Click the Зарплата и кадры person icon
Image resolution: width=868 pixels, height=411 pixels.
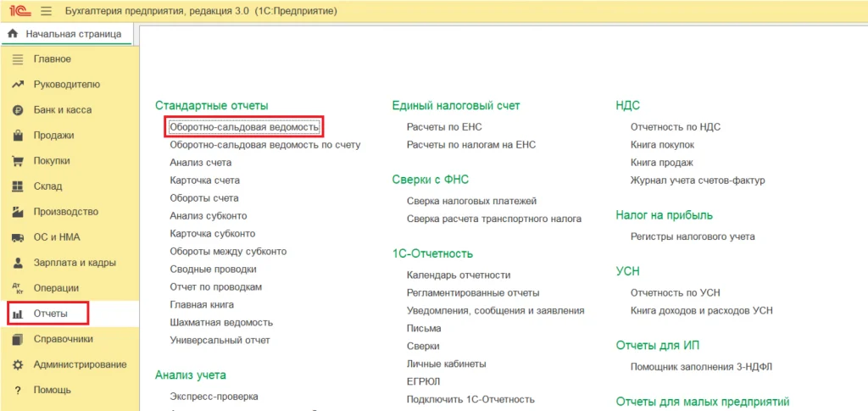point(17,263)
